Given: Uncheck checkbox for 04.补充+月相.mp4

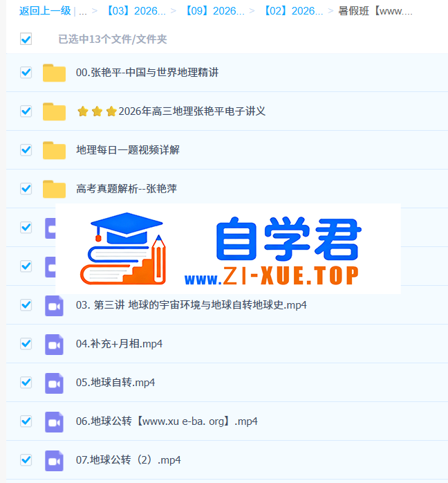Looking at the screenshot, I should (x=26, y=344).
